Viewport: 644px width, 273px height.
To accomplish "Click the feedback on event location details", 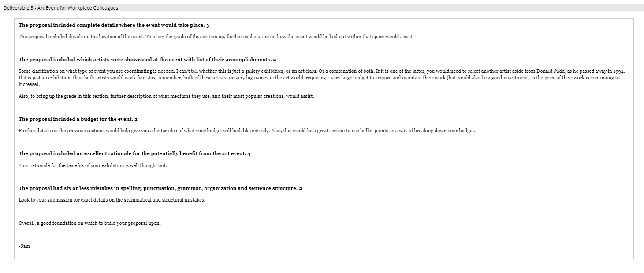I will (216, 37).
